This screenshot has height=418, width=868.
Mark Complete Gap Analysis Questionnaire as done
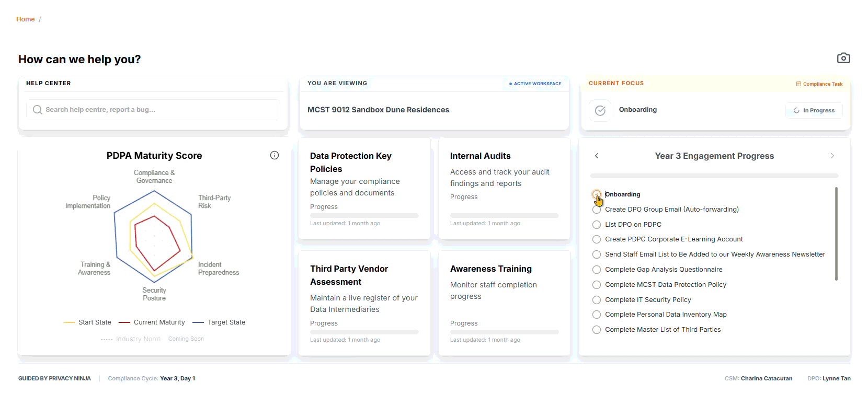pyautogui.click(x=597, y=270)
